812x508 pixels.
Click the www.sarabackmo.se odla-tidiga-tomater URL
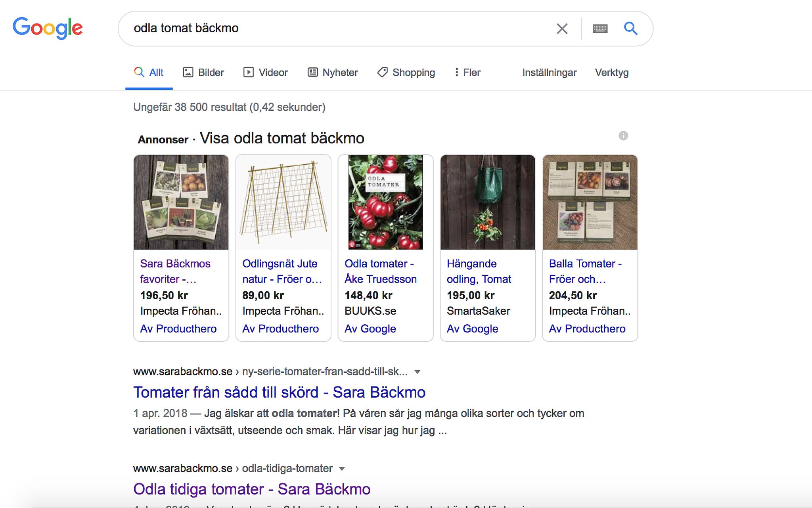[233, 468]
